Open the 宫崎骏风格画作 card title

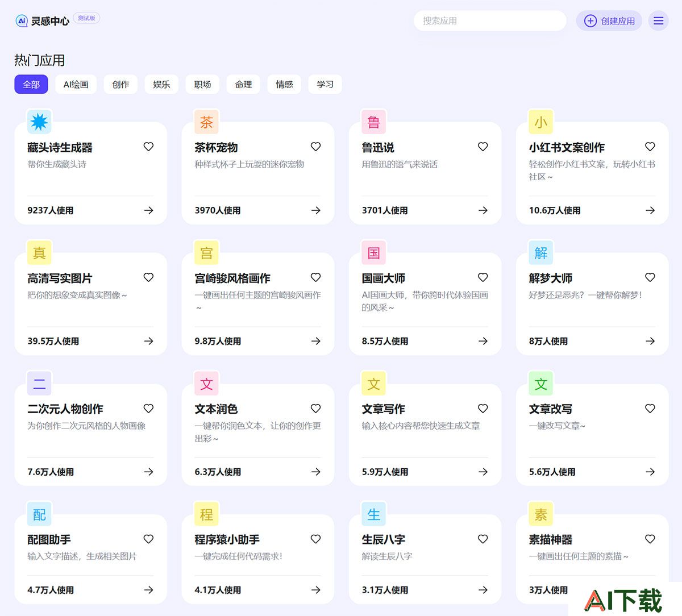232,278
